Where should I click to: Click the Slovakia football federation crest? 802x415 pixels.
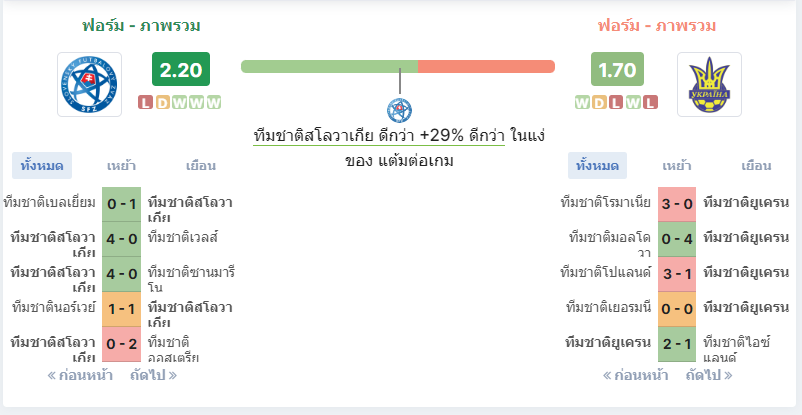90,84
